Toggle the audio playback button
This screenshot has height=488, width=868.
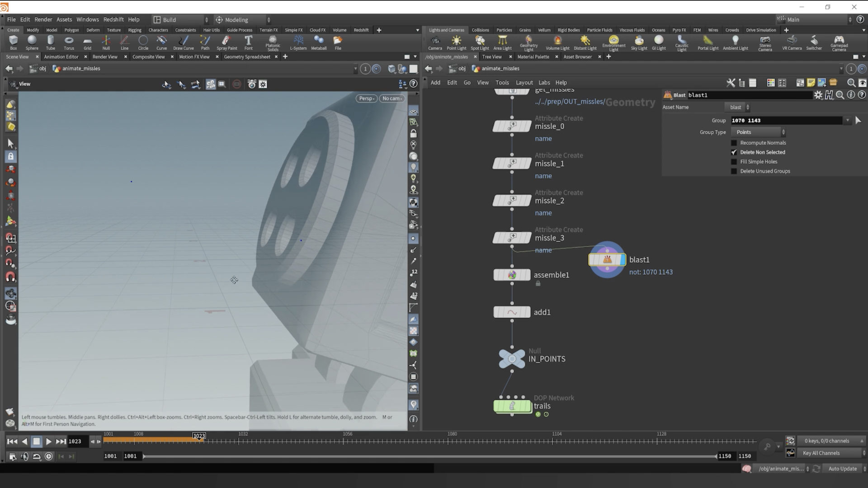[x=24, y=456]
